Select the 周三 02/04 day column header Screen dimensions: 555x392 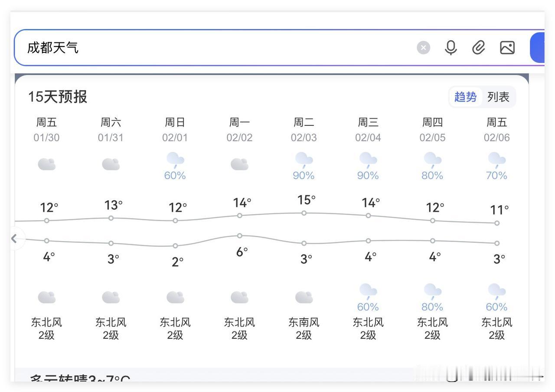point(368,129)
